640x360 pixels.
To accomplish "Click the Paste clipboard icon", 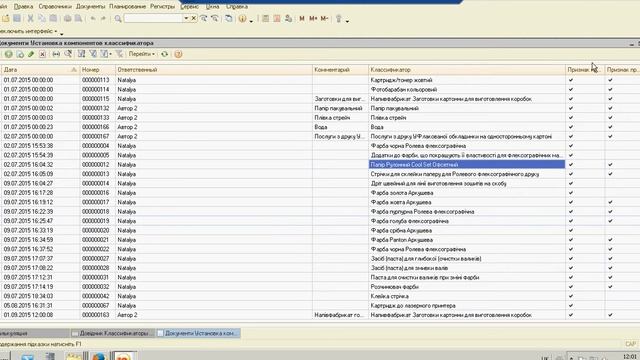I will (x=53, y=18).
